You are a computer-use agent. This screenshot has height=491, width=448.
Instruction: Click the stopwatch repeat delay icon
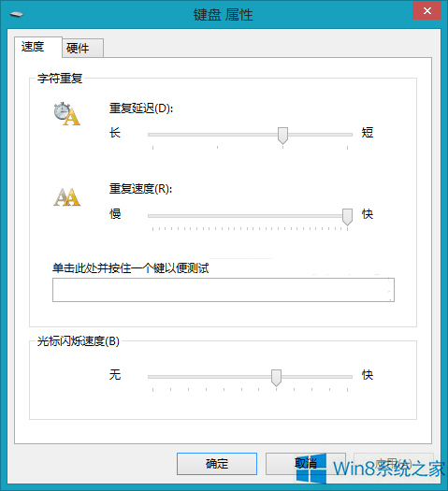(66, 114)
